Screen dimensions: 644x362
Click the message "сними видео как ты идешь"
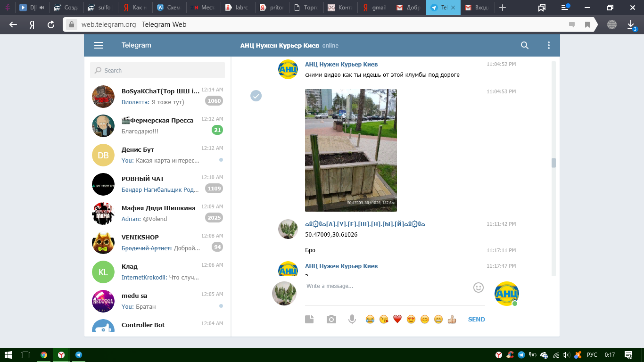tap(382, 75)
